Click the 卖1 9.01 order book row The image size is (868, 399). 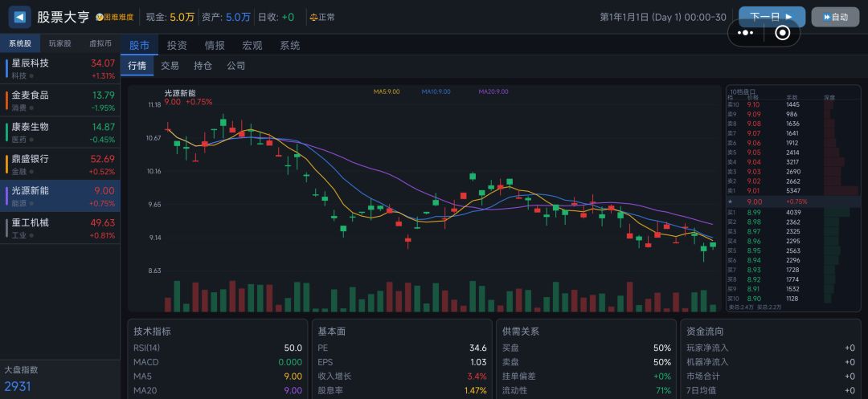coord(792,190)
